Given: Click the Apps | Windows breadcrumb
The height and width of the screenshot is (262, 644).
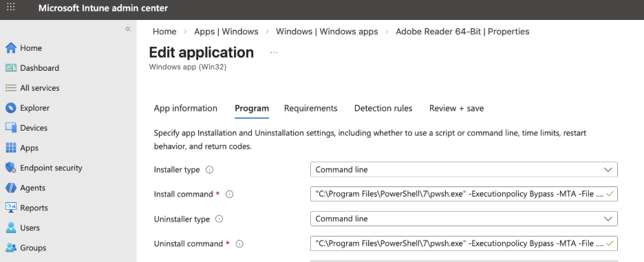Looking at the screenshot, I should point(226,32).
